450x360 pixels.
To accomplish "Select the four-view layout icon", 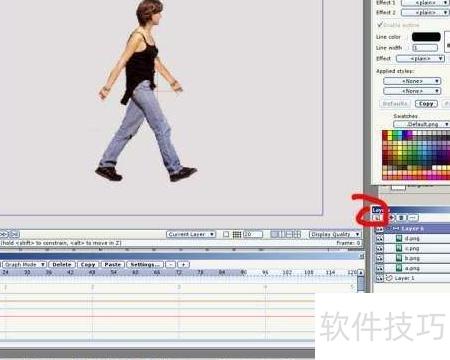I will (297, 234).
